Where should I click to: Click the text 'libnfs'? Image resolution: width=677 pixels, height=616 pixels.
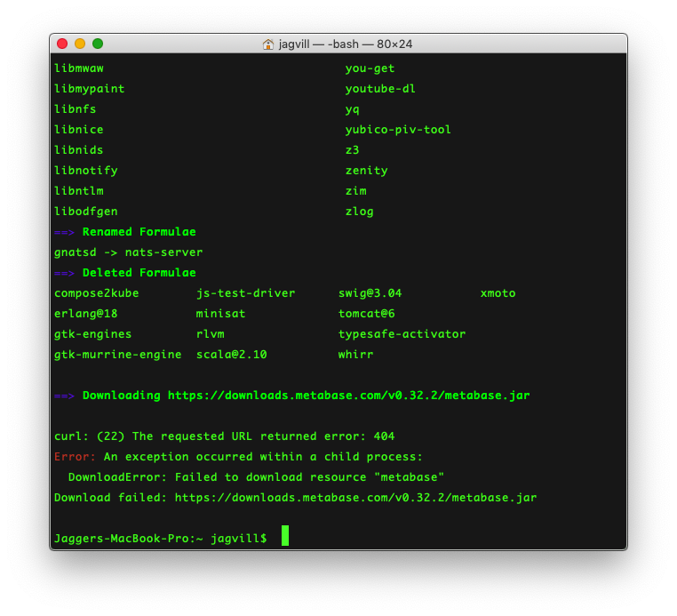(x=76, y=108)
